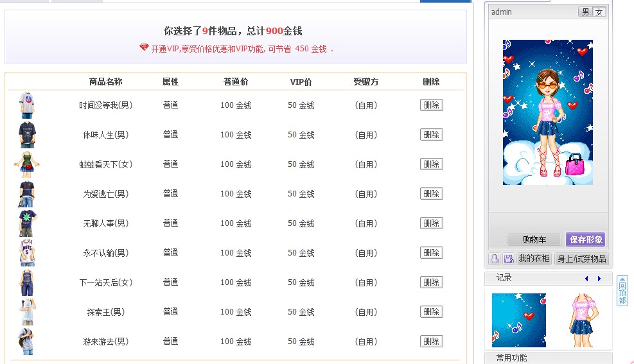Viewport: 634px width, 364px height.
Task: Click item name 游来游去(男)
Action: 105,342
